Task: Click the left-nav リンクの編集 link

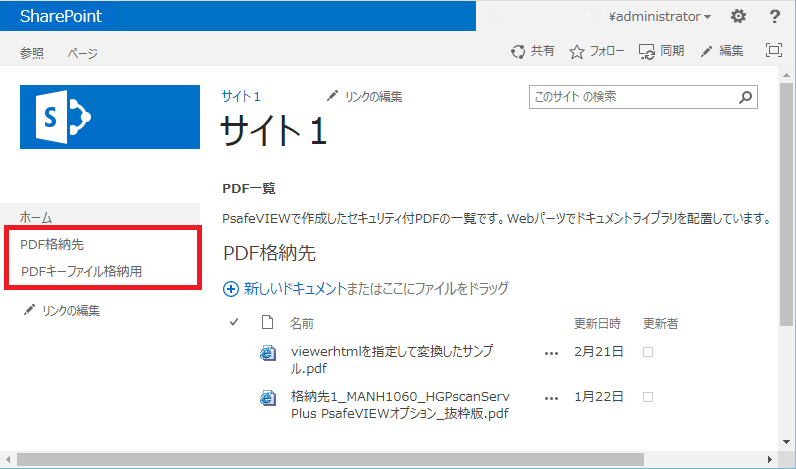Action: click(71, 310)
